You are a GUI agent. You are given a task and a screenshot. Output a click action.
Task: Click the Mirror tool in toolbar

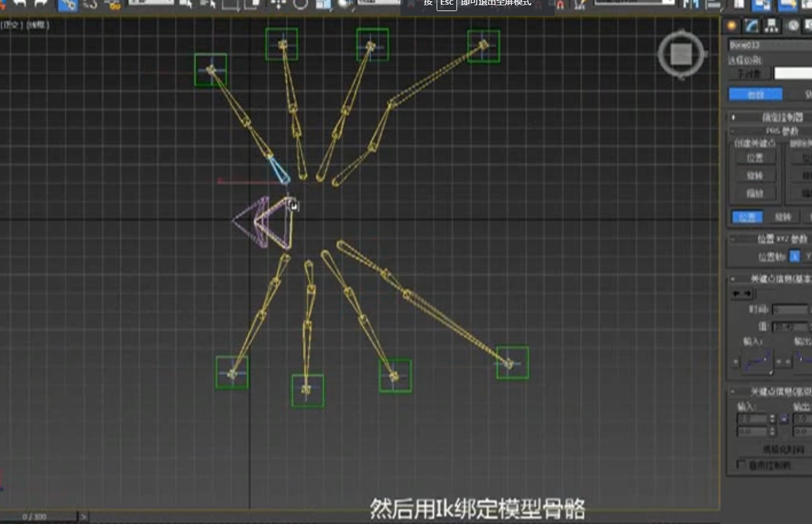(691, 5)
